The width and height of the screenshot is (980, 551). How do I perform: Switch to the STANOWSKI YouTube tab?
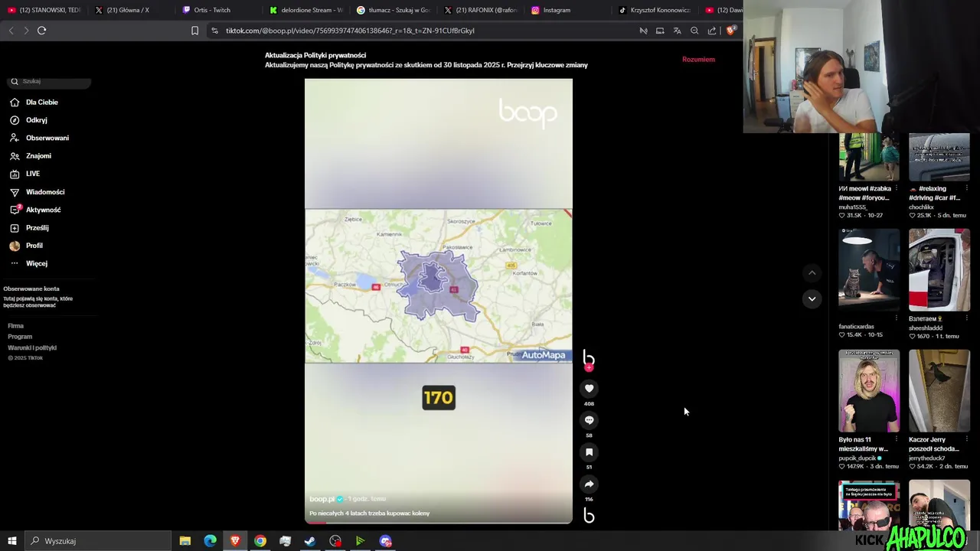pyautogui.click(x=44, y=10)
